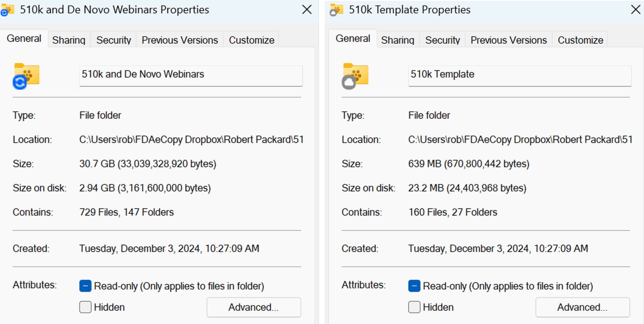The image size is (644, 324).
Task: Close the 510k and De Novo Webinars Properties window
Action: [x=307, y=10]
